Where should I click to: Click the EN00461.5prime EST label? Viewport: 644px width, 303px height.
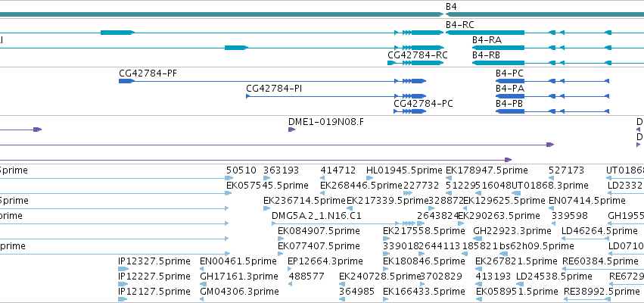coord(238,261)
